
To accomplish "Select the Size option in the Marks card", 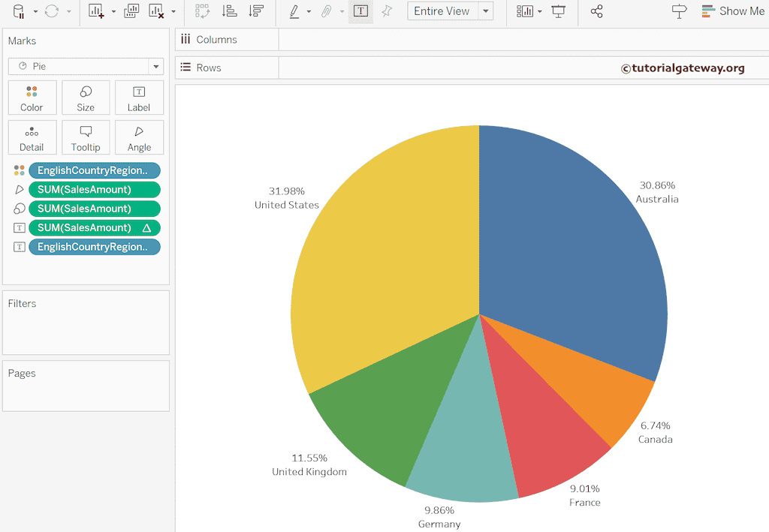I will coord(86,97).
